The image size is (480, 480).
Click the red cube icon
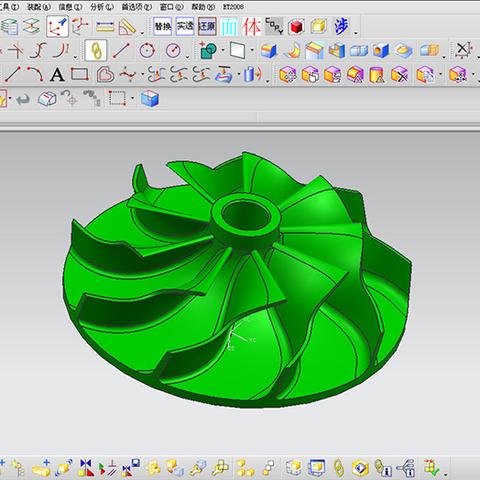pyautogui.click(x=296, y=27)
